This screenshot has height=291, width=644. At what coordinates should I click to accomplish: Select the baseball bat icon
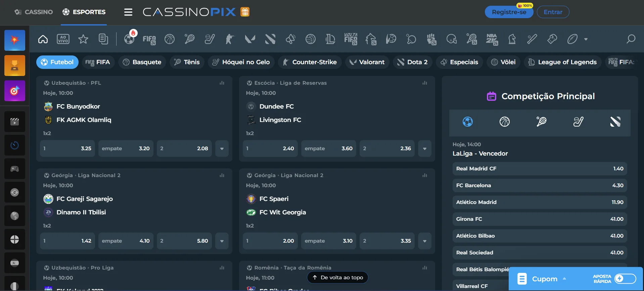[532, 39]
